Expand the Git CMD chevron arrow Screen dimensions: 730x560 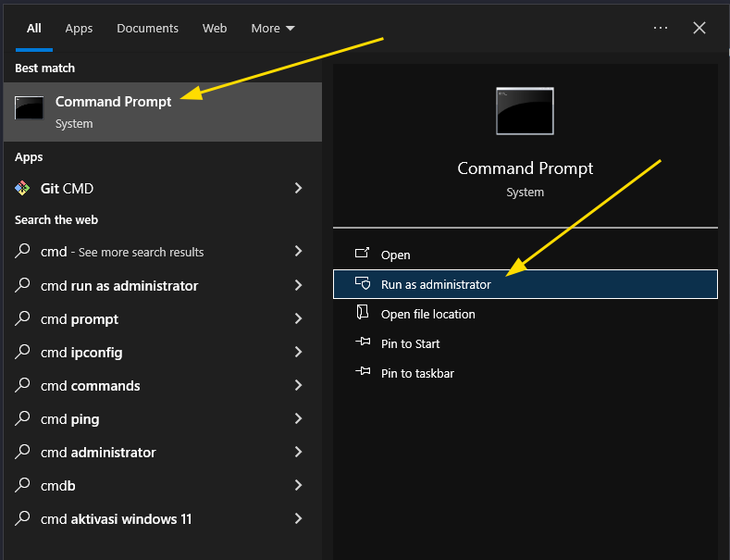(x=299, y=188)
